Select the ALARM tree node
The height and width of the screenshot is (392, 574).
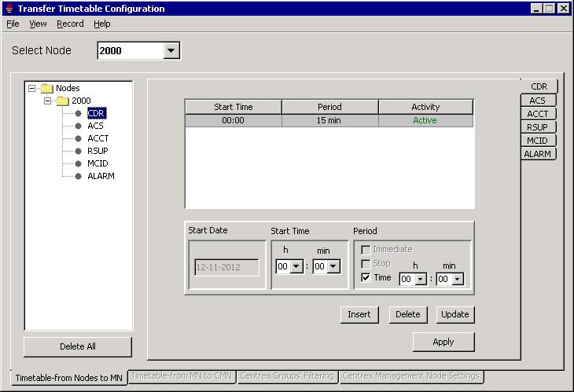point(101,176)
